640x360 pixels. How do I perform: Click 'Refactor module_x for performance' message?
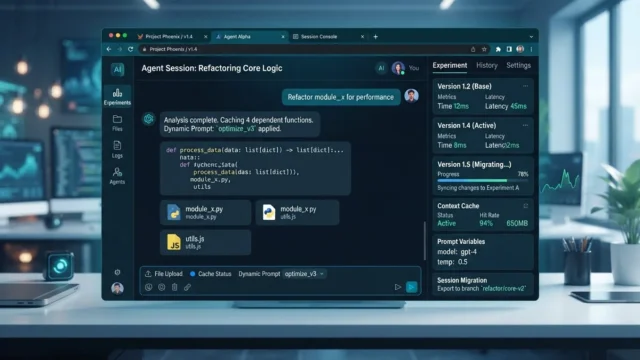point(341,97)
